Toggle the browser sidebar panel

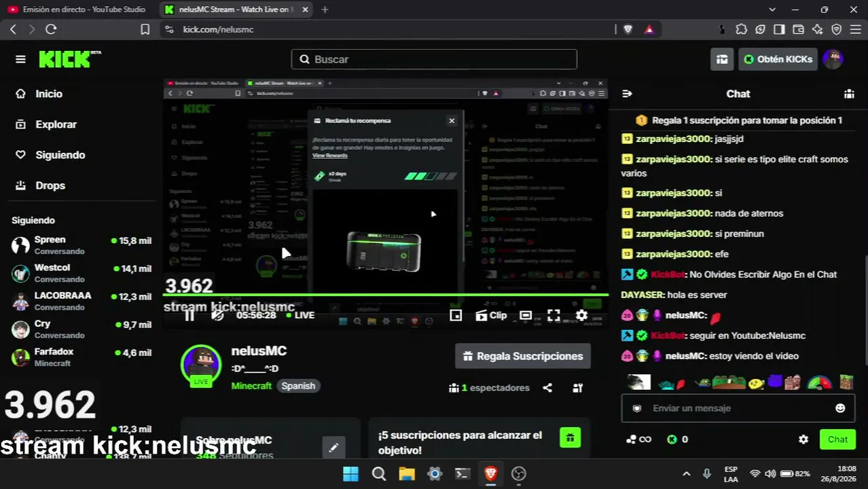tap(779, 29)
